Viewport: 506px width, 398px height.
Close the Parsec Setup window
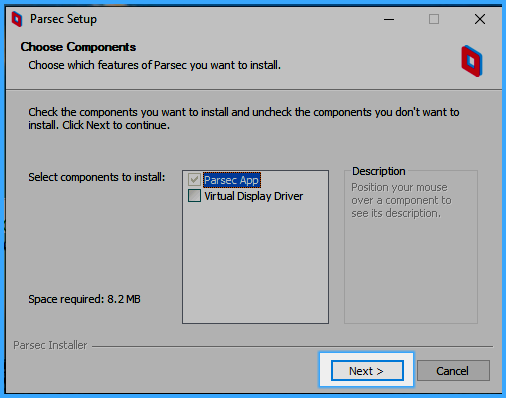pyautogui.click(x=480, y=19)
